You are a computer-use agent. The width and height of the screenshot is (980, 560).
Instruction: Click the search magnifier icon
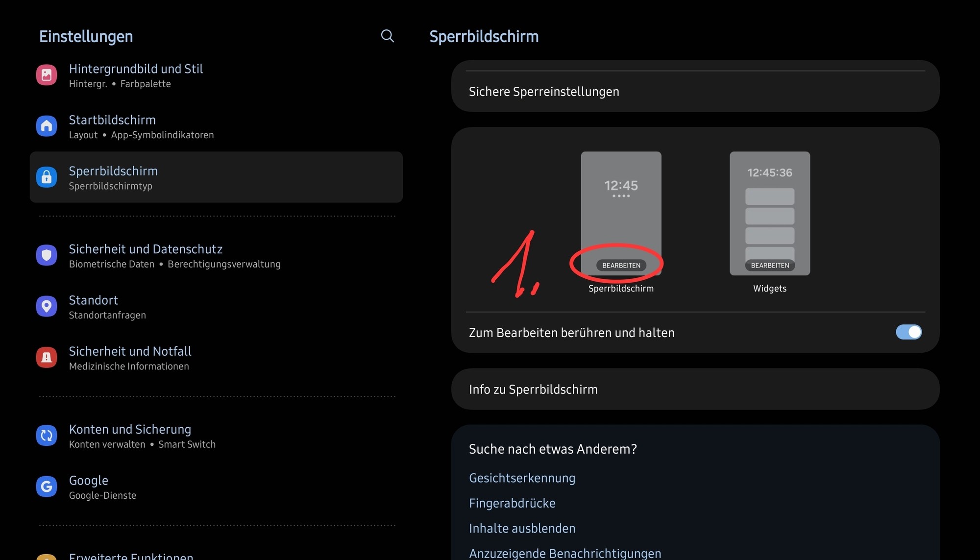(x=387, y=36)
